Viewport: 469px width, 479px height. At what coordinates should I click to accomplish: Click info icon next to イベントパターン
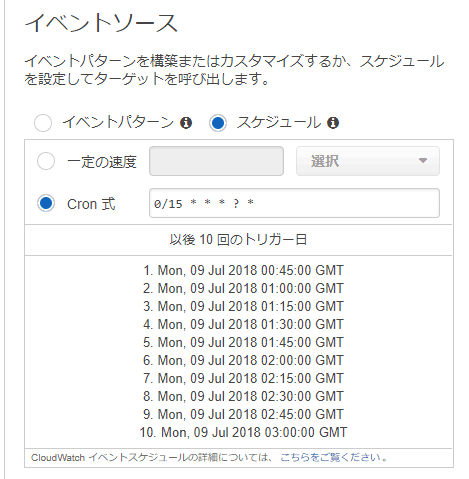tap(186, 123)
